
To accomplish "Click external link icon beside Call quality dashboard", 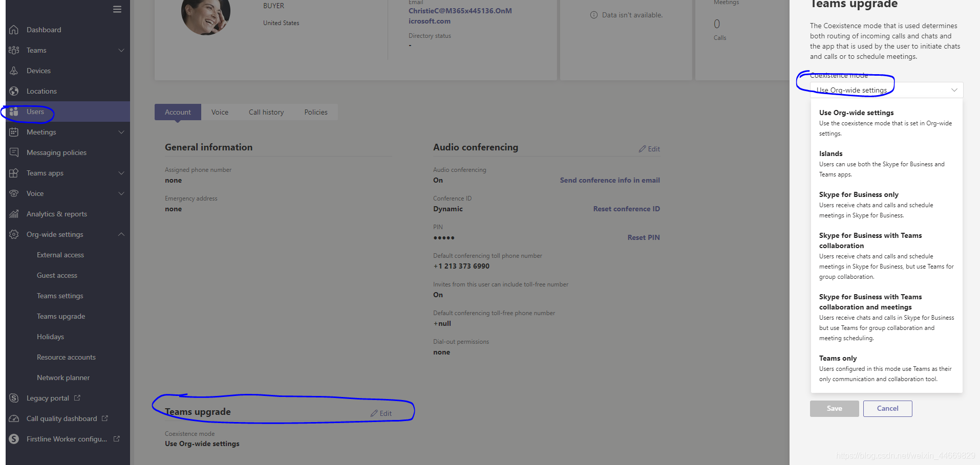I will [x=105, y=418].
